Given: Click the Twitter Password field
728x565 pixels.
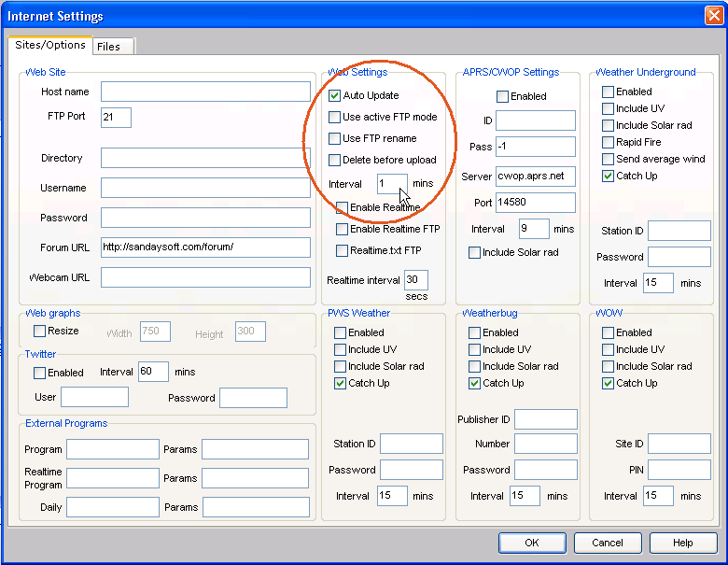Looking at the screenshot, I should (254, 398).
